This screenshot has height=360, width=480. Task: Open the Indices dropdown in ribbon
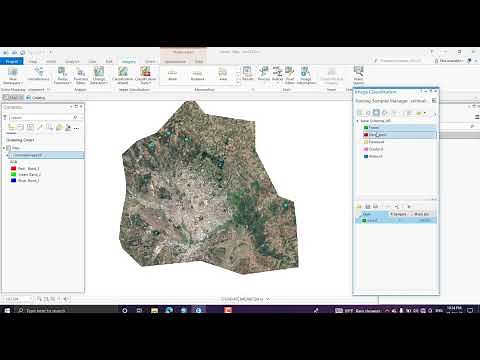277,74
